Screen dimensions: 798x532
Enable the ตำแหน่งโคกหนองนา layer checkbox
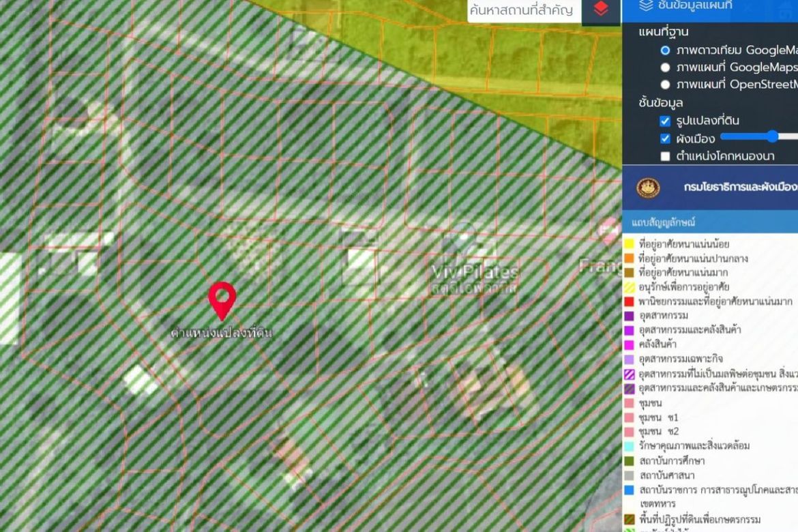pos(665,156)
